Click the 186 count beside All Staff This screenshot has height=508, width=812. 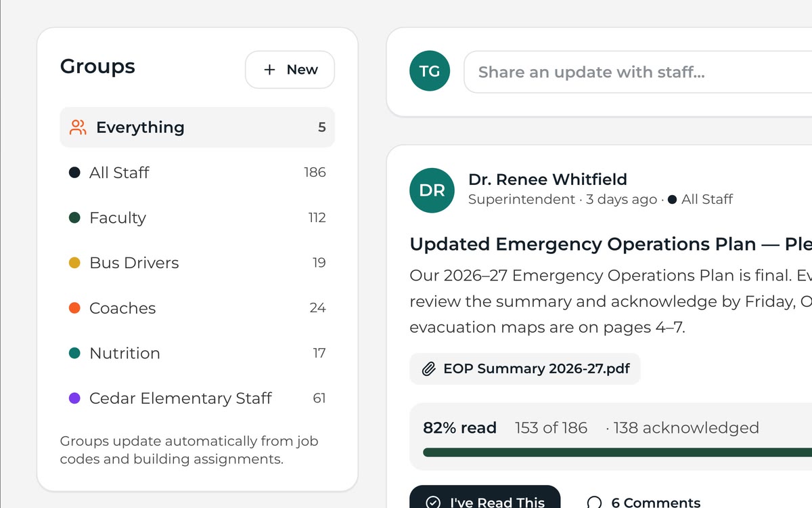point(315,173)
